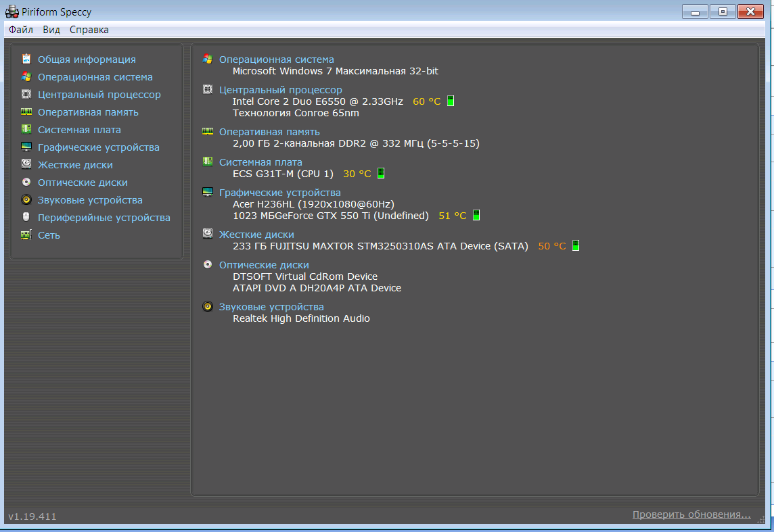Screen dimensions: 774x532
Task: Click the Windows flag icon beside sidebar Операционная система
Action: coord(26,77)
